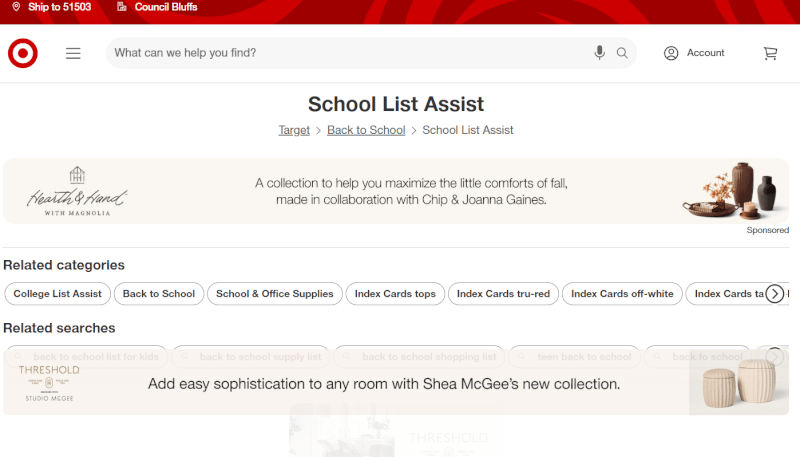Click the search input field
Screen dimensions: 800x457
[340, 53]
